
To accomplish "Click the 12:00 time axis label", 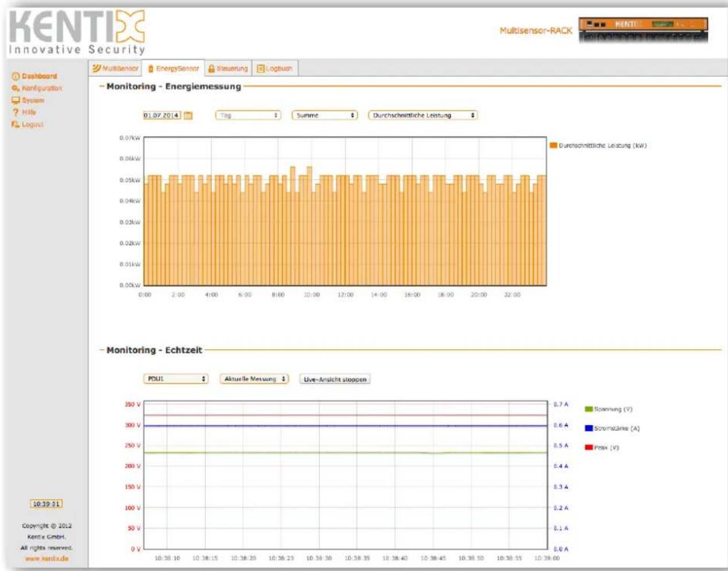I will pyautogui.click(x=345, y=294).
